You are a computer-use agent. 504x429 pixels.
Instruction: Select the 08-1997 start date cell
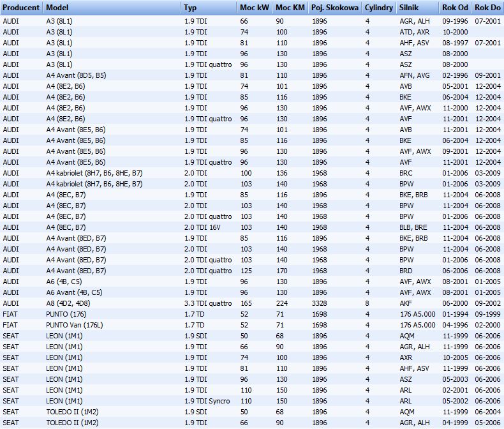click(455, 43)
